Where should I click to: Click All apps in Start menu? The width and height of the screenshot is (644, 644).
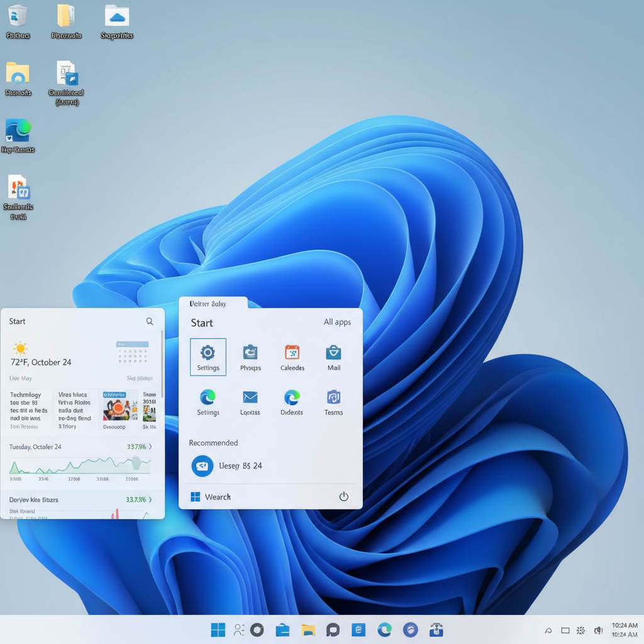pos(337,322)
